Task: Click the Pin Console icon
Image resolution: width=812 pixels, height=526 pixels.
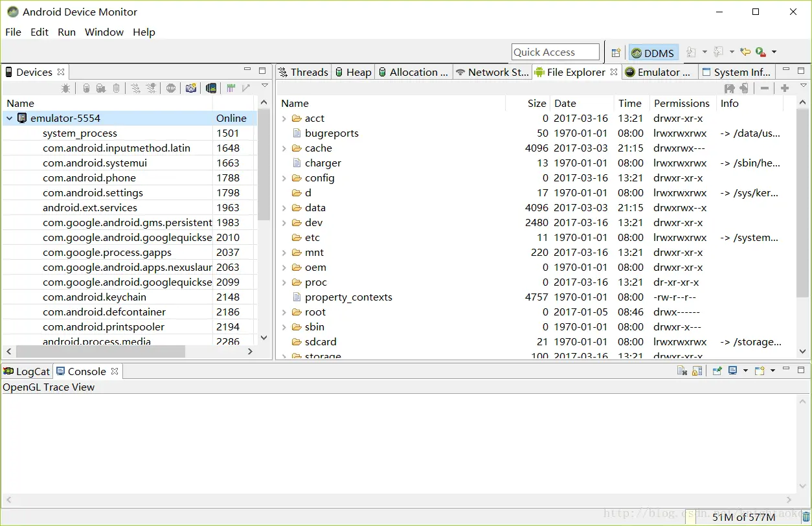Action: (x=717, y=371)
